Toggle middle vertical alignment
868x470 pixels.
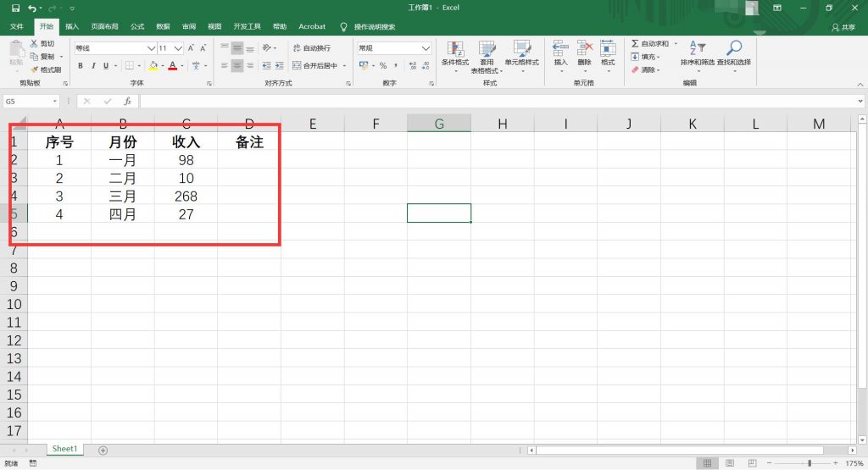(x=237, y=48)
